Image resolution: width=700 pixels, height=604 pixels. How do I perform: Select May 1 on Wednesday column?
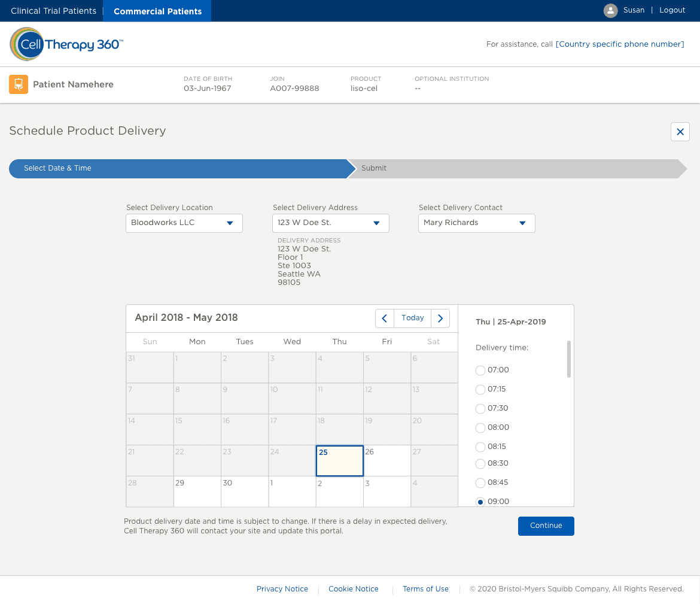pyautogui.click(x=292, y=491)
